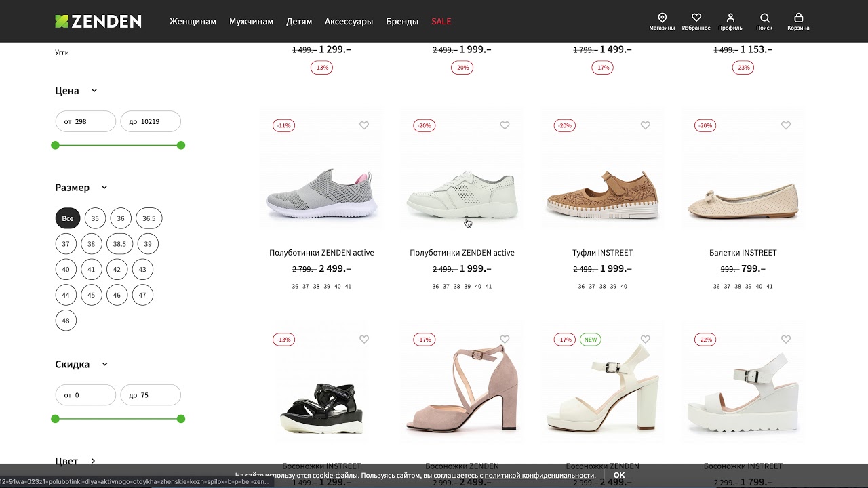The height and width of the screenshot is (488, 868).
Task: Click the minimum discount slider handle
Action: pyautogui.click(x=56, y=419)
